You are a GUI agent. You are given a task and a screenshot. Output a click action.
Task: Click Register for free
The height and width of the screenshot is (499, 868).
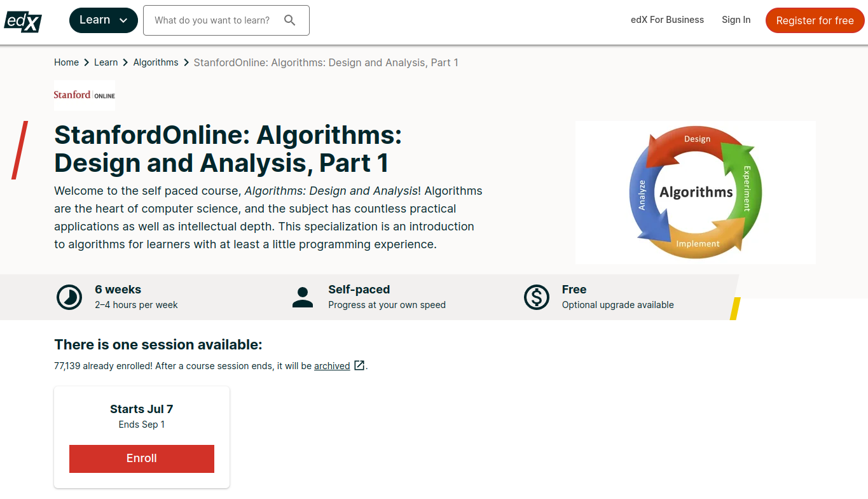click(x=815, y=20)
